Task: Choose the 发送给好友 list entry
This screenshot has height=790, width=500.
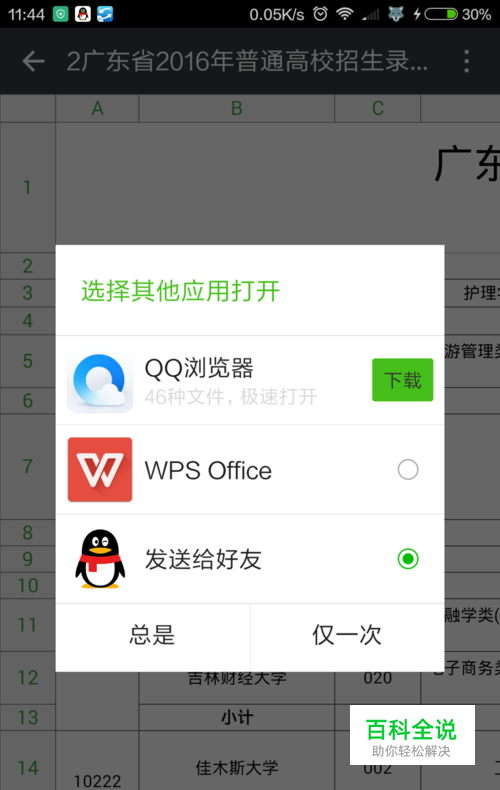Action: point(250,559)
